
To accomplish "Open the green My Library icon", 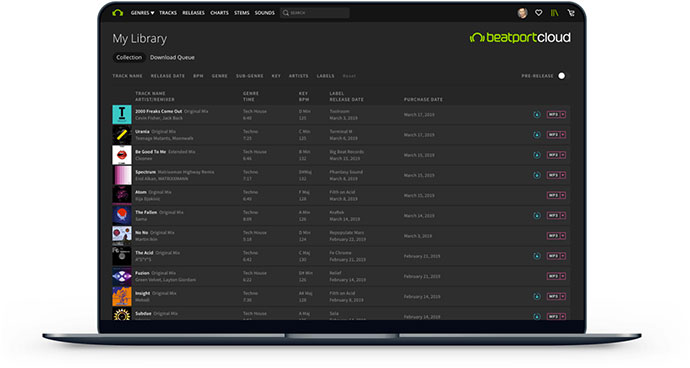I will [x=554, y=13].
